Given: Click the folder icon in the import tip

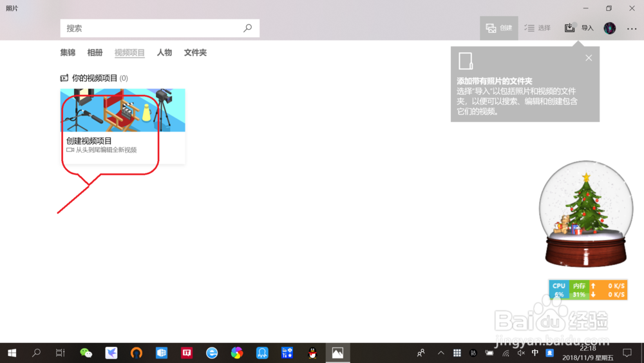Looking at the screenshot, I should (466, 61).
